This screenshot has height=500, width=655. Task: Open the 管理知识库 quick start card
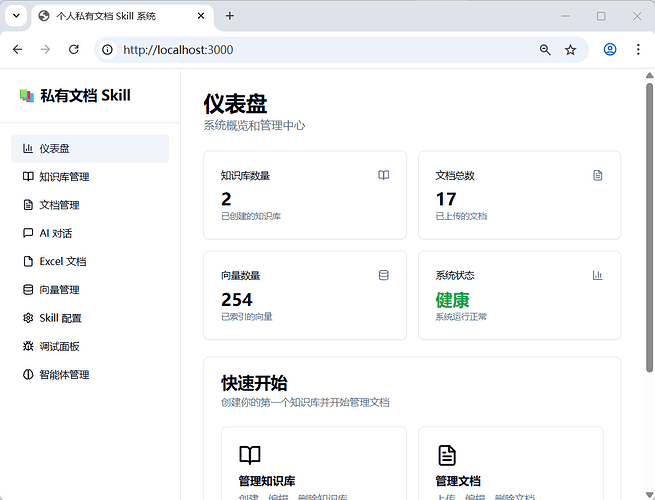(314, 463)
